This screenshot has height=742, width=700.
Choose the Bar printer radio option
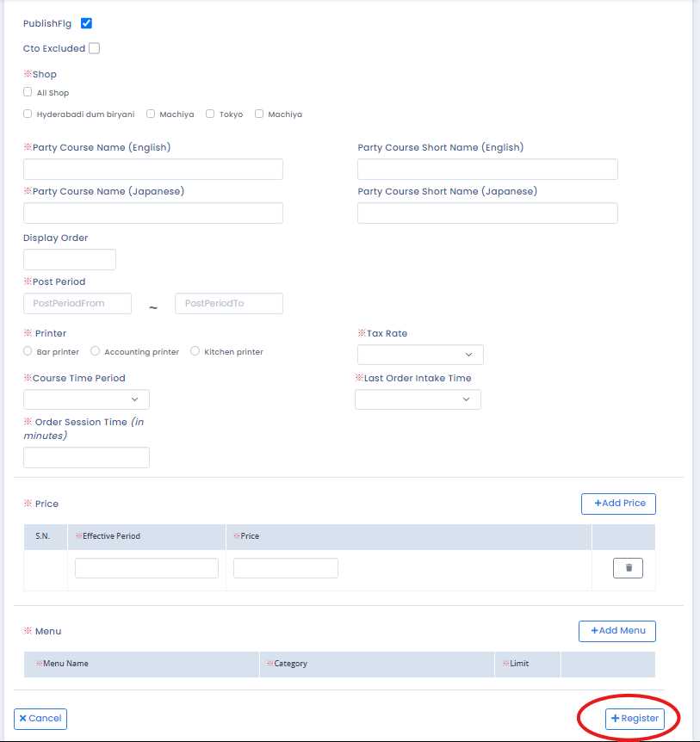(x=28, y=351)
